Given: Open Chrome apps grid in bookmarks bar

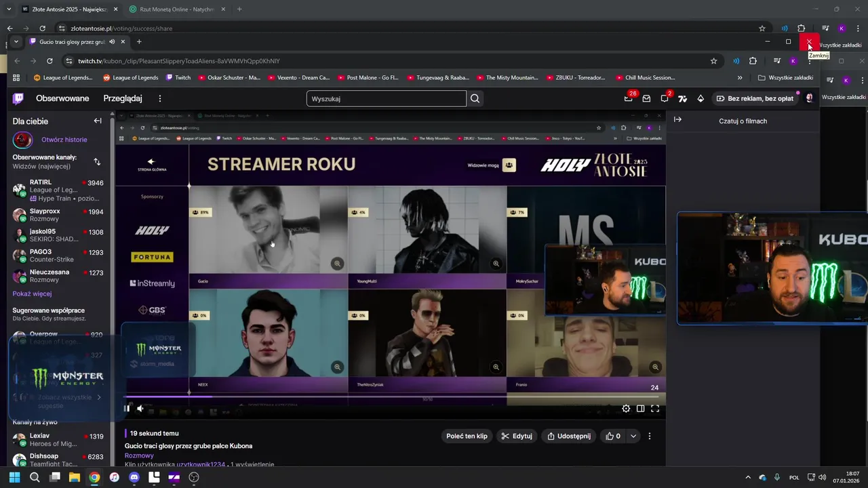Looking at the screenshot, I should 16,78.
